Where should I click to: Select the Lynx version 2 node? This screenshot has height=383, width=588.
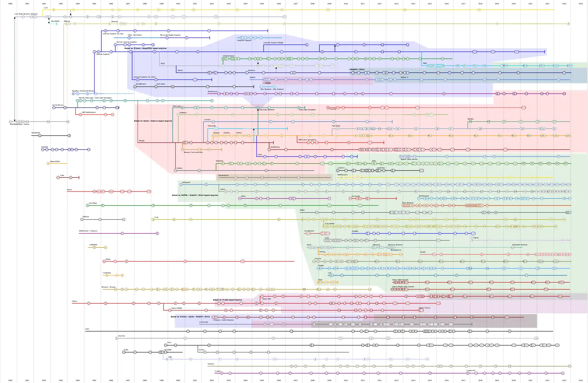coord(53,10)
